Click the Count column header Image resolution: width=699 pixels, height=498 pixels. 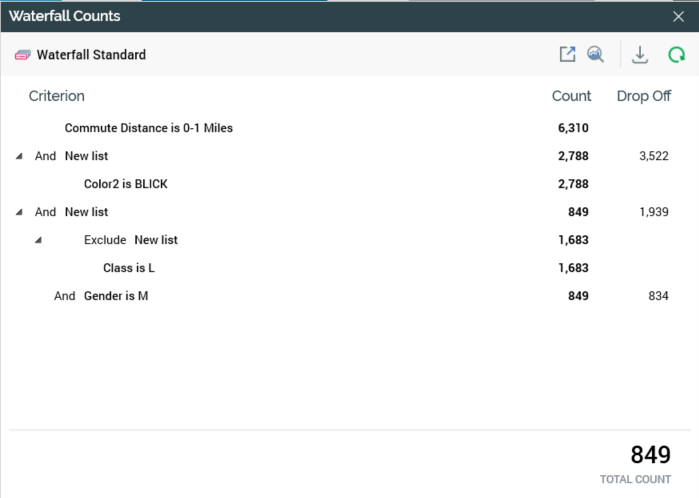571,96
